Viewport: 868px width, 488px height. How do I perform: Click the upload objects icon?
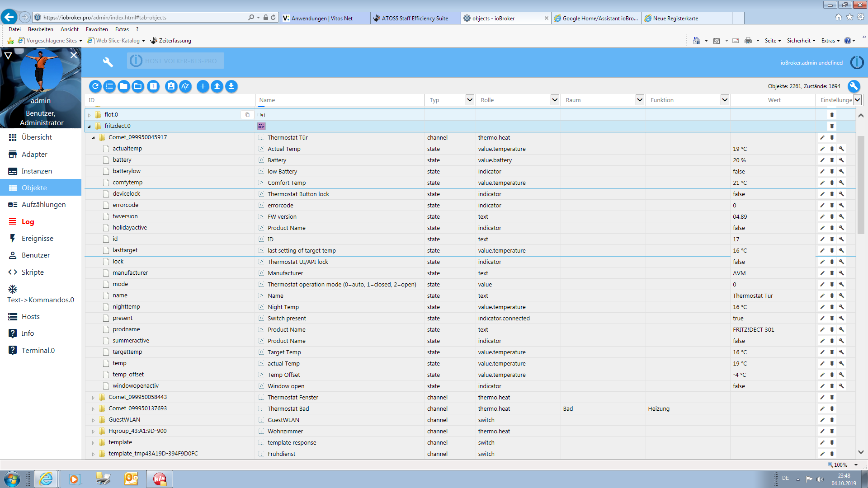(217, 86)
